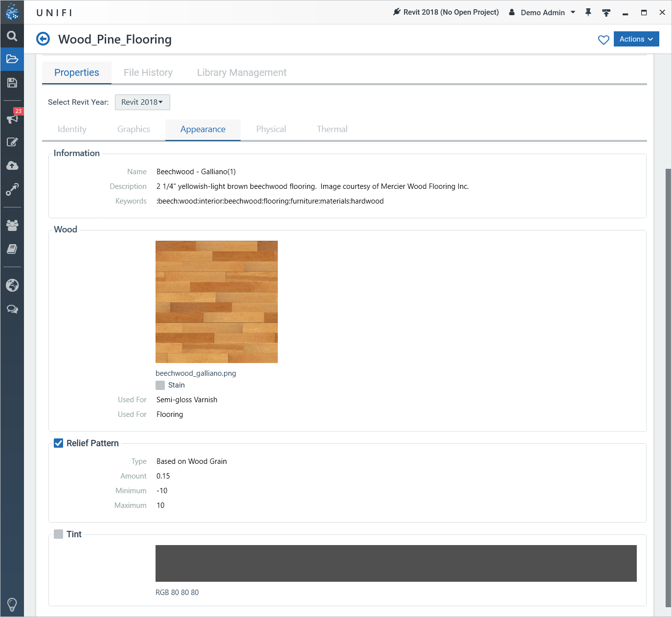This screenshot has width=672, height=617.
Task: Click the beechwood flooring texture thumbnail
Action: (x=217, y=302)
